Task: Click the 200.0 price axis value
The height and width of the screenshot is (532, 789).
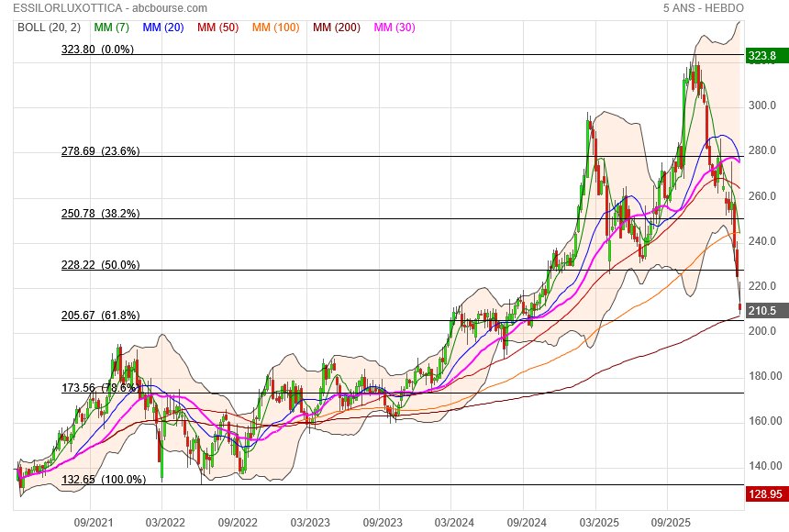Action: (761, 331)
